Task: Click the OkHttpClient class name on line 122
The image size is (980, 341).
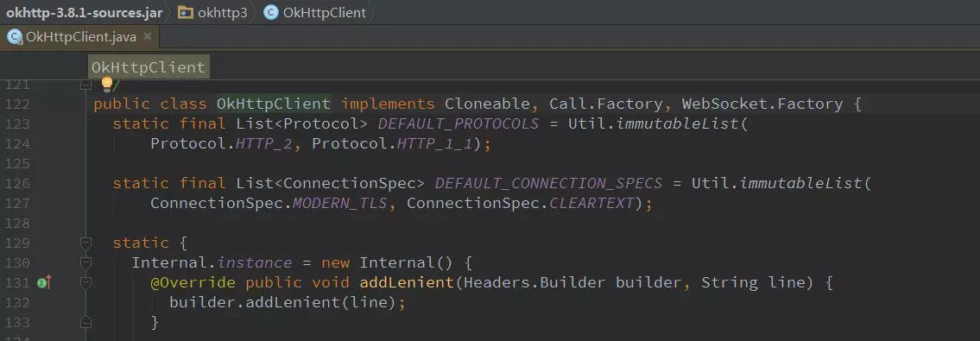Action: click(274, 104)
